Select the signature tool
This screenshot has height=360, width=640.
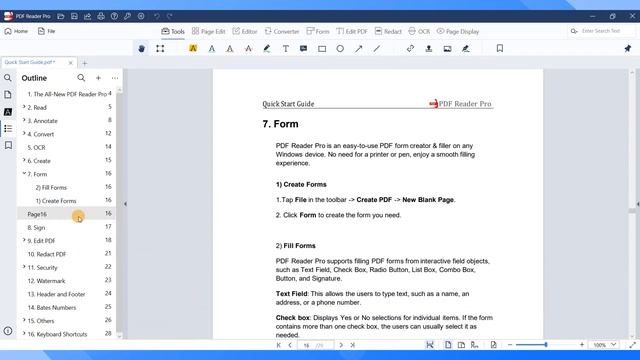click(465, 49)
